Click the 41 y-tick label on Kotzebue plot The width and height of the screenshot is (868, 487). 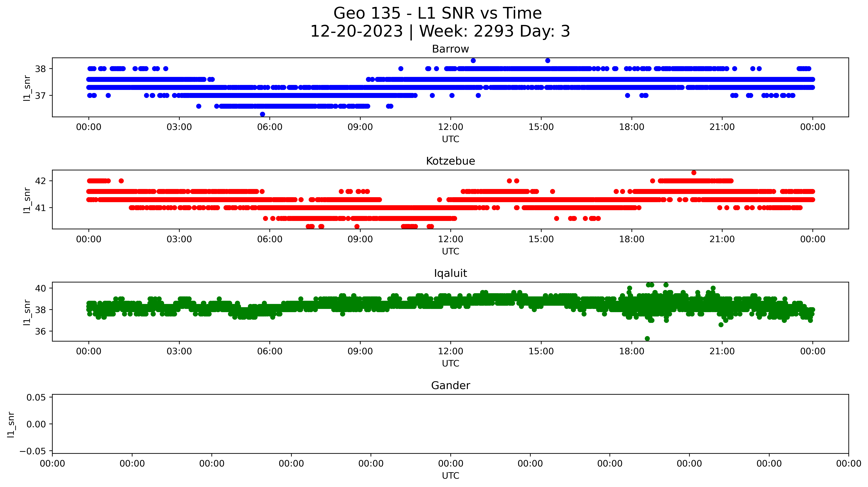40,208
